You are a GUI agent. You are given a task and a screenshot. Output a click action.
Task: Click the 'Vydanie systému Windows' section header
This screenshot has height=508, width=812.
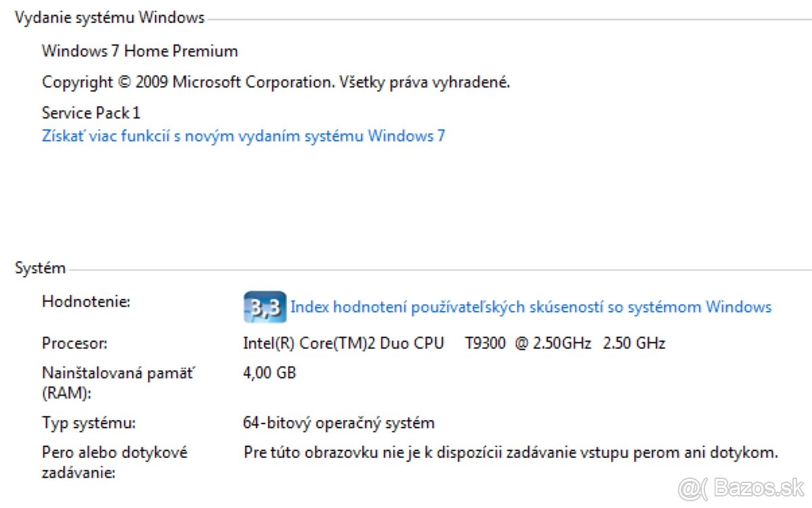(x=109, y=18)
